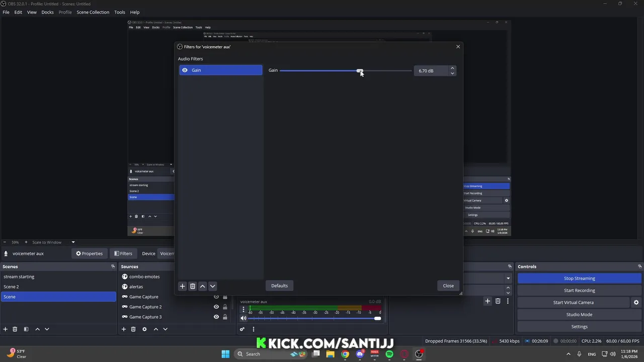Open the Docks menu
Viewport: 644px width, 362px height.
[x=47, y=12]
